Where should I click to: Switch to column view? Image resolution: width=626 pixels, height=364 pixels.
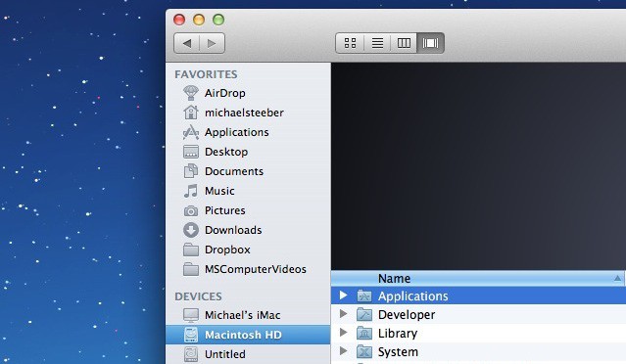click(x=404, y=43)
